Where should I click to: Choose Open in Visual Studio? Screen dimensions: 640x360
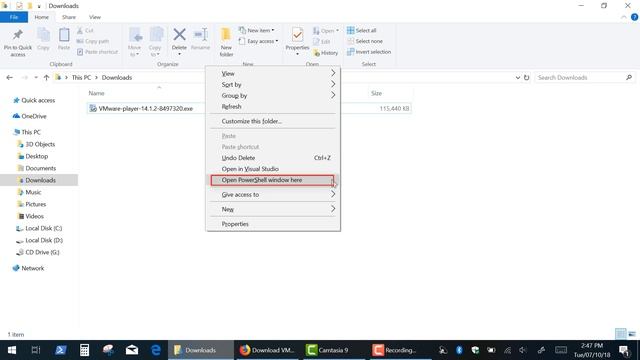(273, 169)
